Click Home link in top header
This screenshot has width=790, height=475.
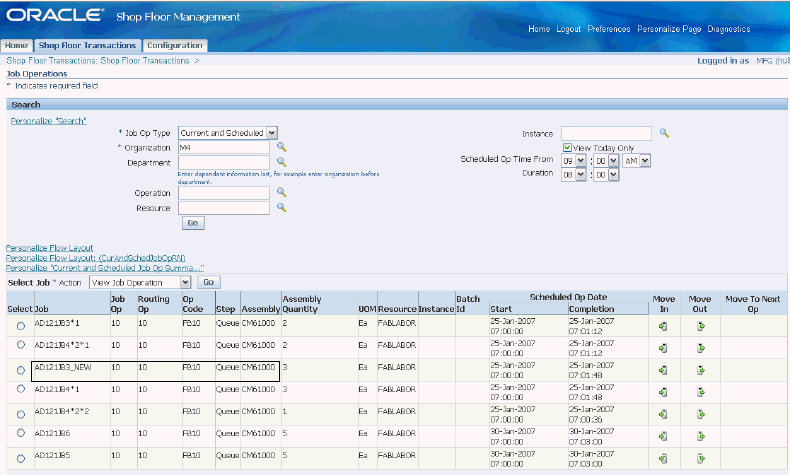coord(539,29)
